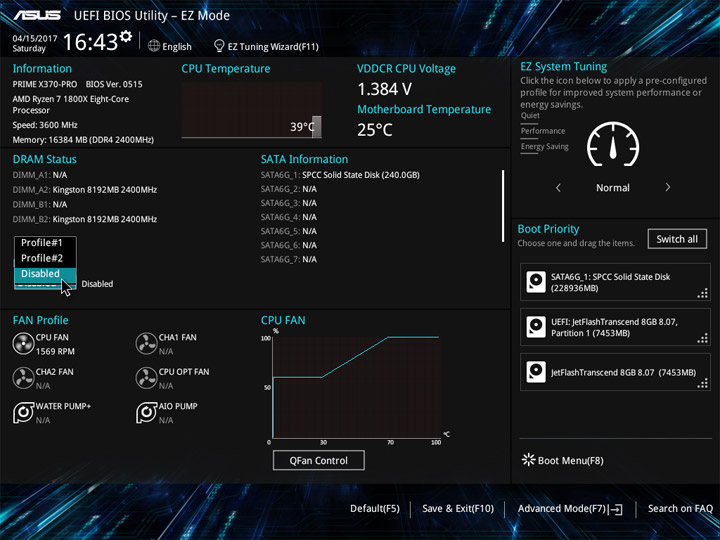Click the clock settings gear icon

click(x=125, y=36)
